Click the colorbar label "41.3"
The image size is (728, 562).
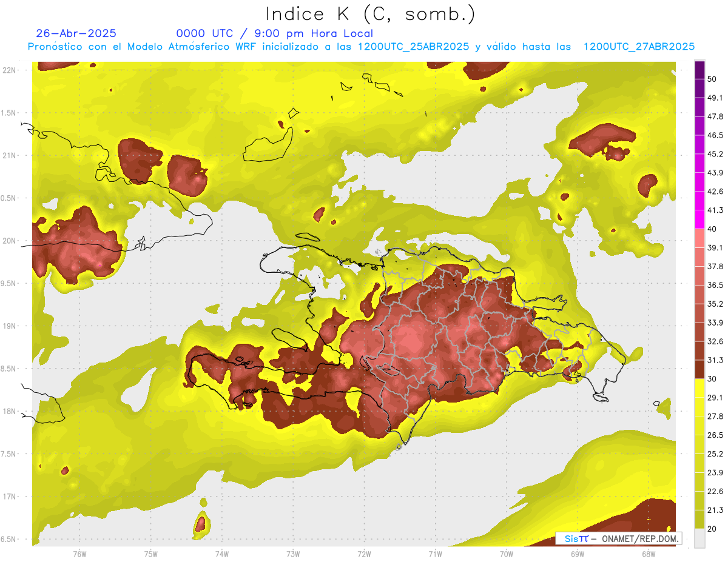715,210
